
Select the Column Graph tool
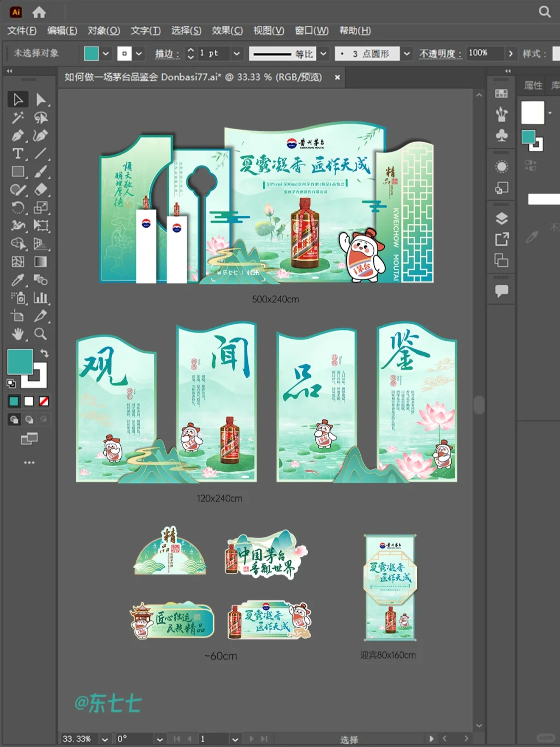pos(40,298)
